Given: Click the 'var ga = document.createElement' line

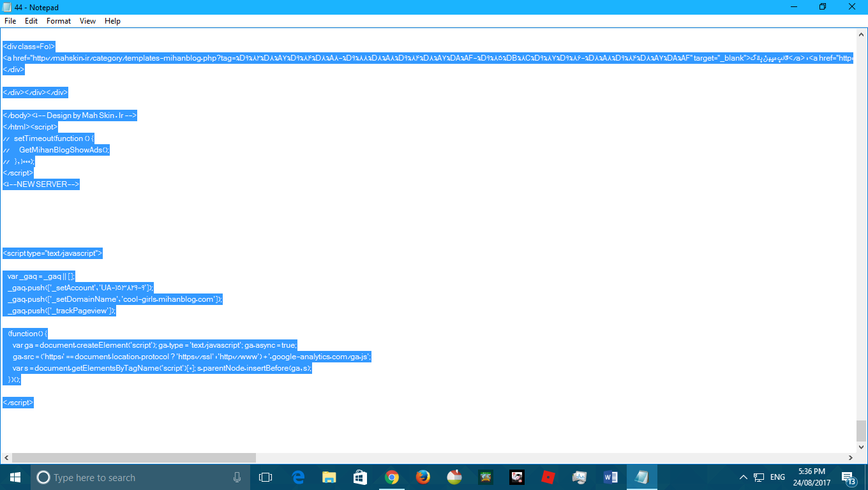Looking at the screenshot, I should click(x=150, y=345).
